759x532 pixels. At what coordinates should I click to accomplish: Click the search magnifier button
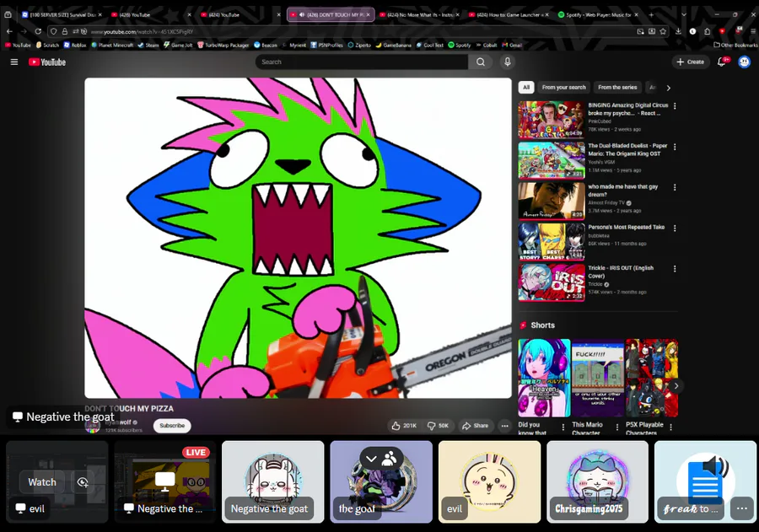point(480,62)
